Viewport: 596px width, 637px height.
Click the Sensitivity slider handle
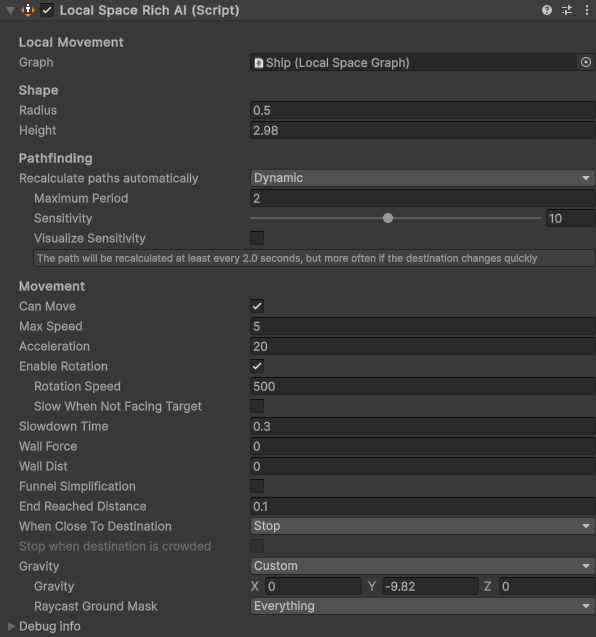point(388,218)
